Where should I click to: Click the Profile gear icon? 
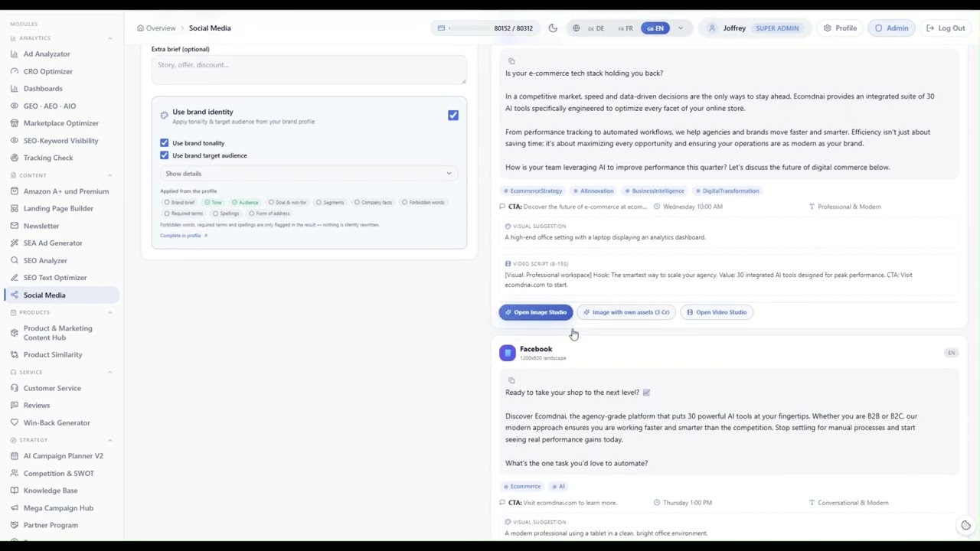point(827,28)
